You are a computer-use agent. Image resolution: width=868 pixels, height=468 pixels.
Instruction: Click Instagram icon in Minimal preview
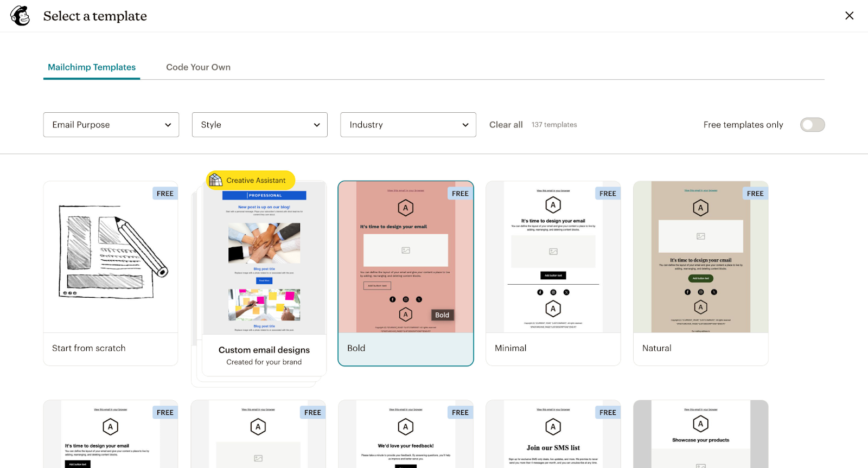click(x=553, y=292)
